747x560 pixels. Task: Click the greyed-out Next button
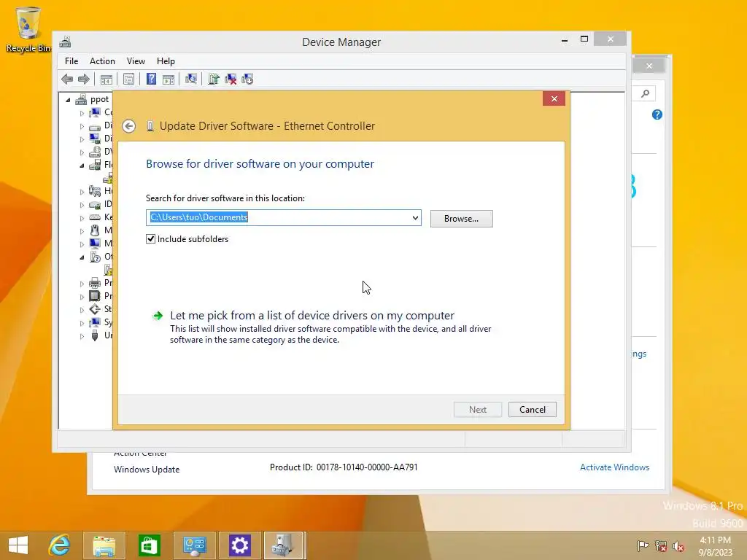(477, 410)
